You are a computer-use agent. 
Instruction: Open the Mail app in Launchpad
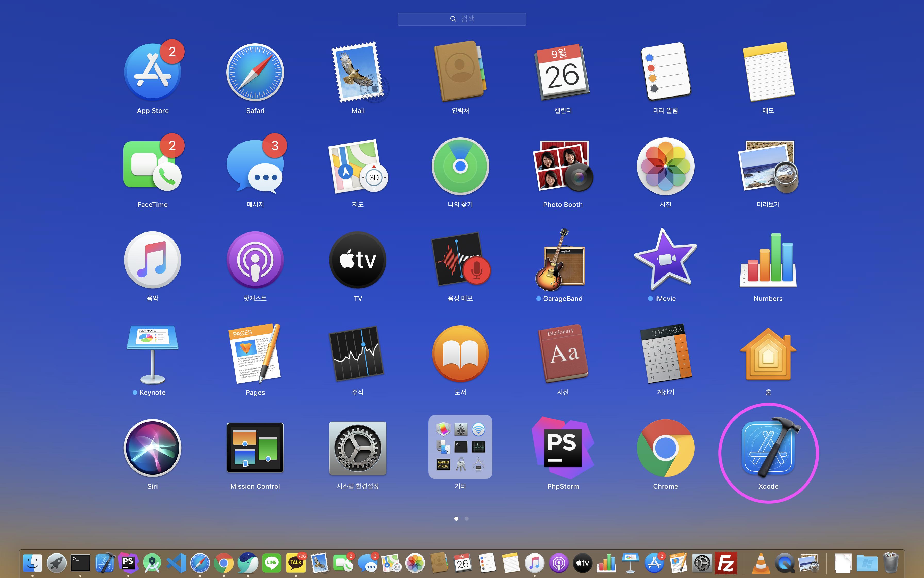pos(358,72)
